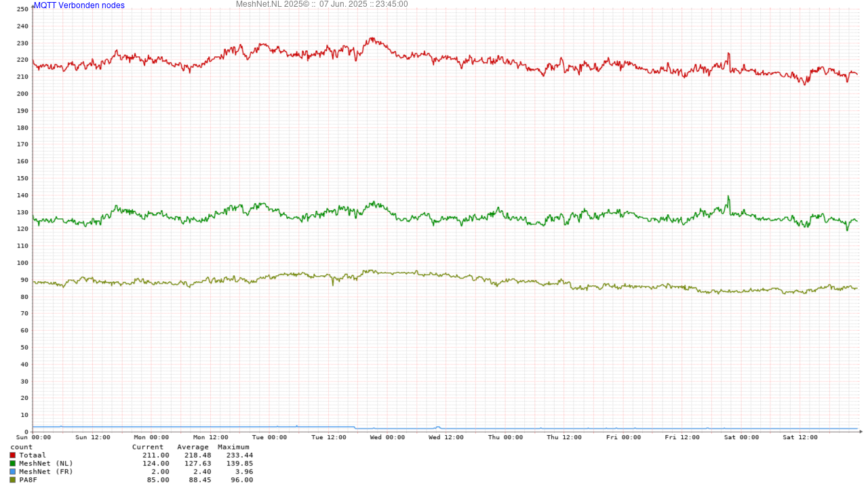Viewport: 868px width, 488px height.
Task: Click the 'Tue 00:00' time axis label
Action: [x=269, y=438]
